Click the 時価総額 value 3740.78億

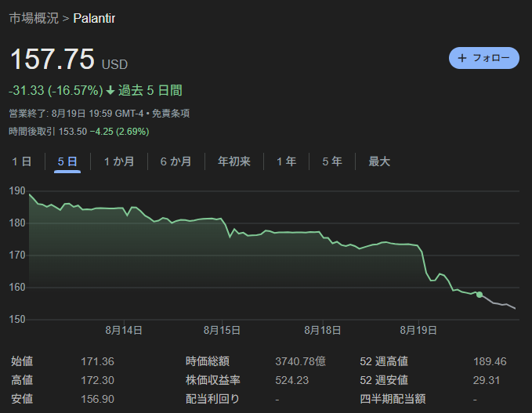pos(300,361)
